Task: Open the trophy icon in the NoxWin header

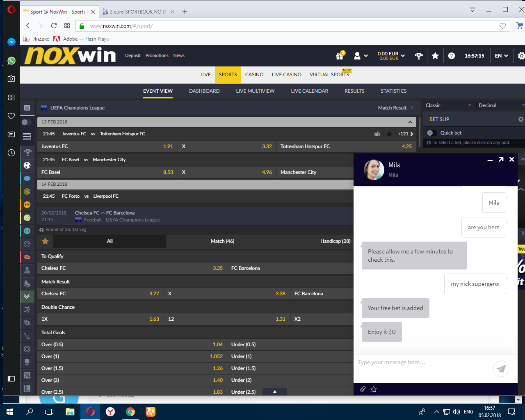Action: click(x=419, y=56)
